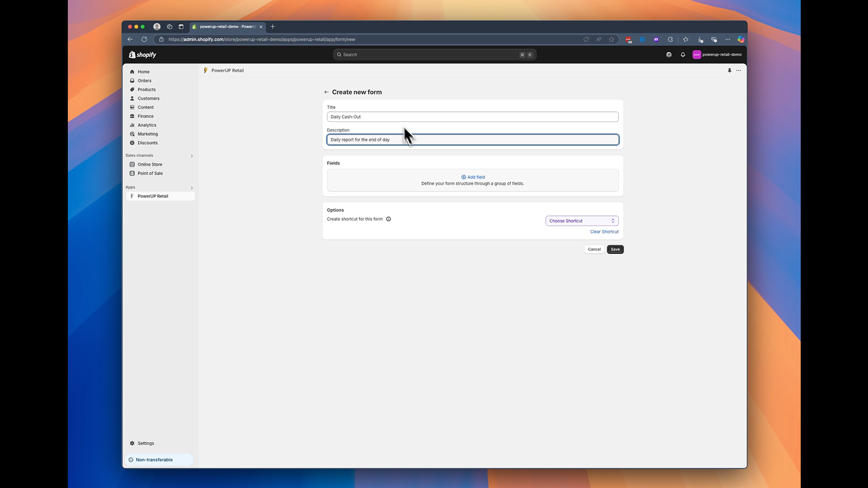The image size is (868, 488).
Task: Expand the Apps section chevron
Action: (192, 188)
